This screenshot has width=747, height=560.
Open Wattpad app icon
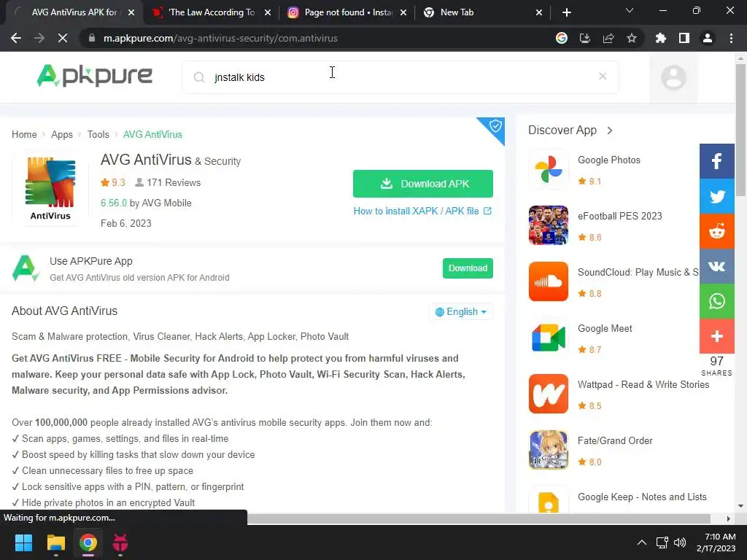(549, 394)
